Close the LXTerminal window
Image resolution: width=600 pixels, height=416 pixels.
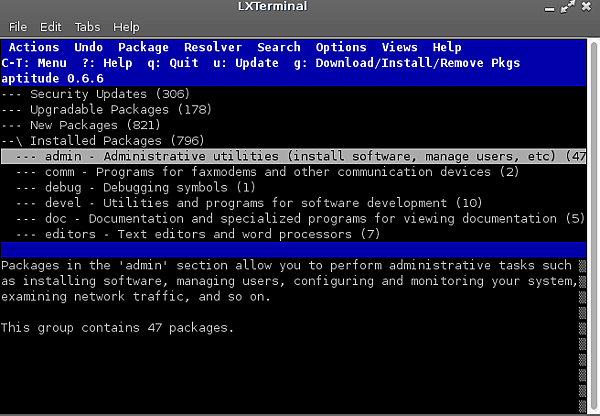(586, 7)
